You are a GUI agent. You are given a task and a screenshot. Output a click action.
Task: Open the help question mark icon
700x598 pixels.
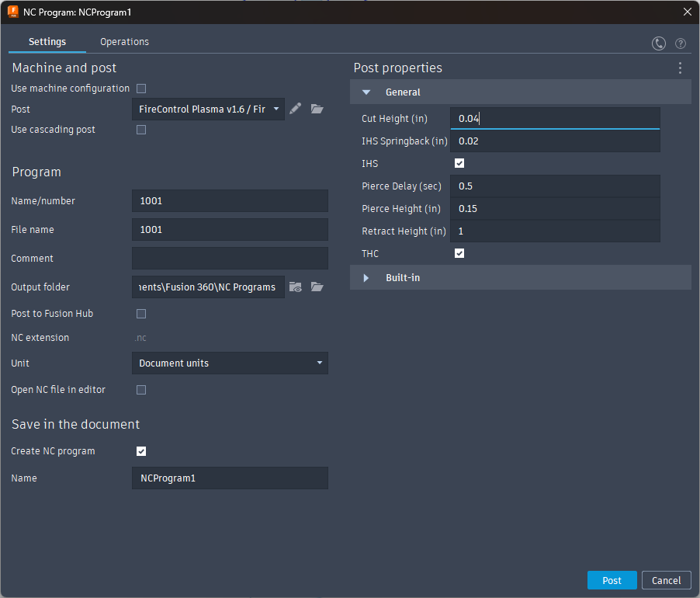tap(681, 43)
